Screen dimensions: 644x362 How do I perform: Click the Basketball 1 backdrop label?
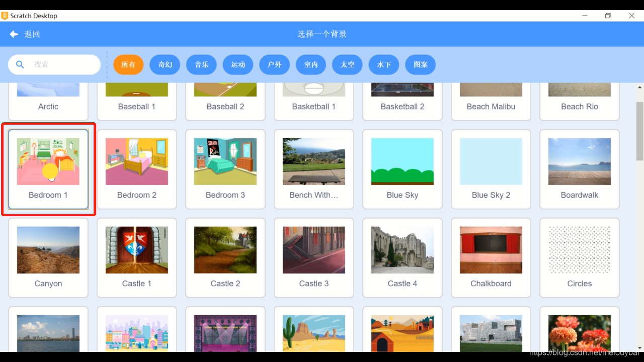(x=314, y=107)
